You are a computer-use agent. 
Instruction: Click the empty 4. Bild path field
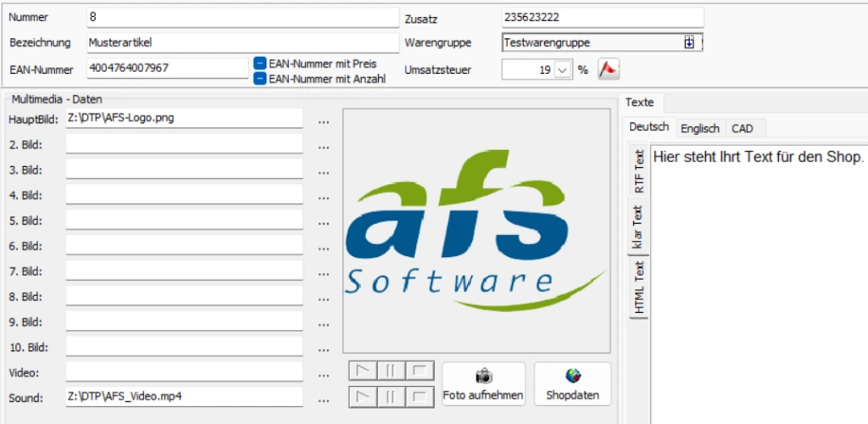tap(184, 194)
